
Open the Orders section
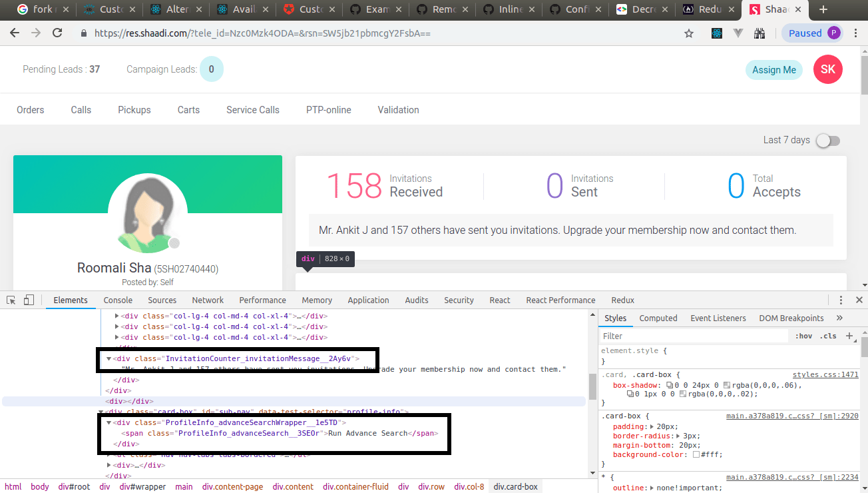click(31, 110)
